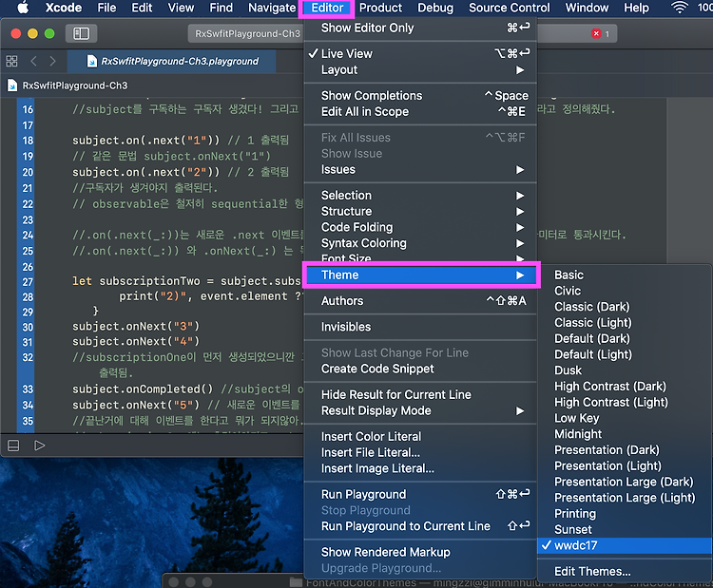The height and width of the screenshot is (588, 713).
Task: Toggle the debug area panel icon
Action: pos(13,446)
